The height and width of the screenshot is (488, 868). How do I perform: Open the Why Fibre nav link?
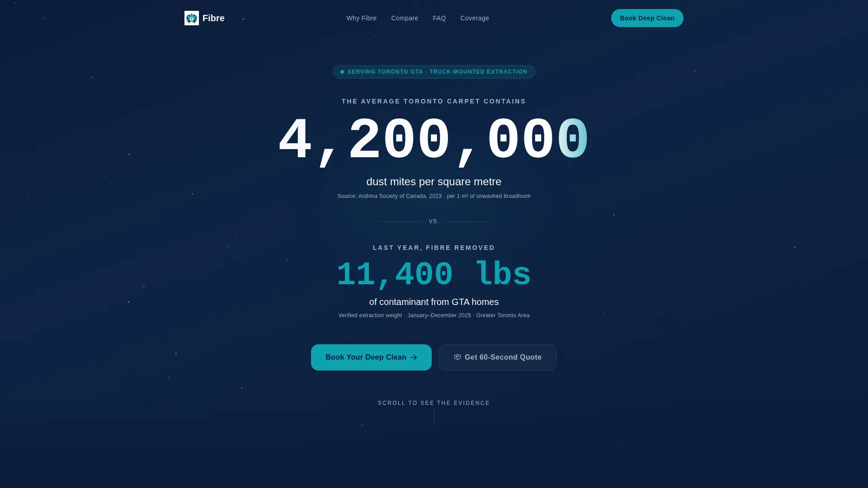pyautogui.click(x=362, y=18)
